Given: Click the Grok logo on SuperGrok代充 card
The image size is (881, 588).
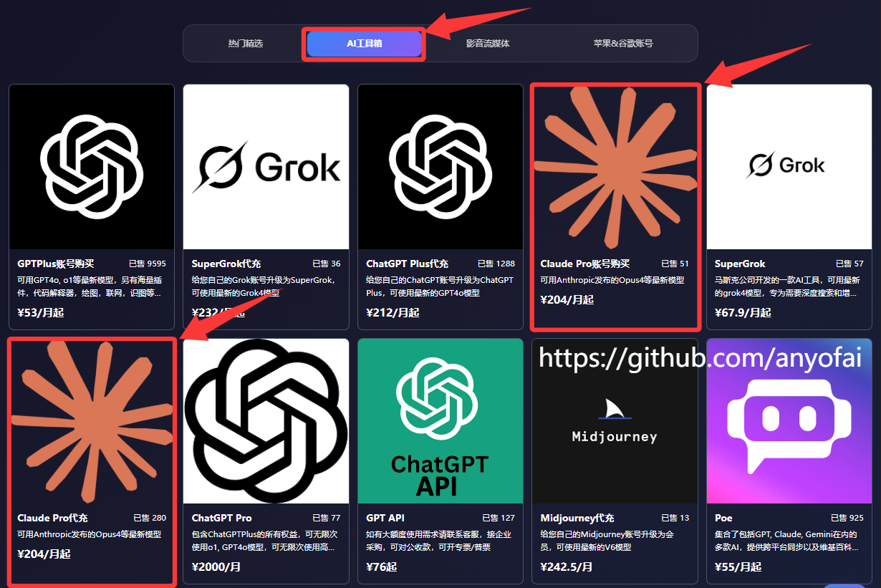Looking at the screenshot, I should [x=266, y=167].
